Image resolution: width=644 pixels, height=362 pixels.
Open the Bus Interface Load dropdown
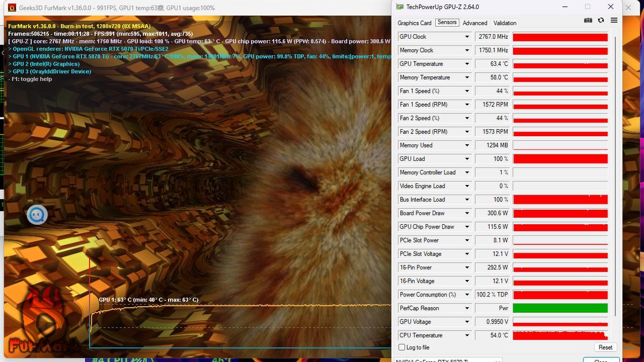tap(467, 200)
